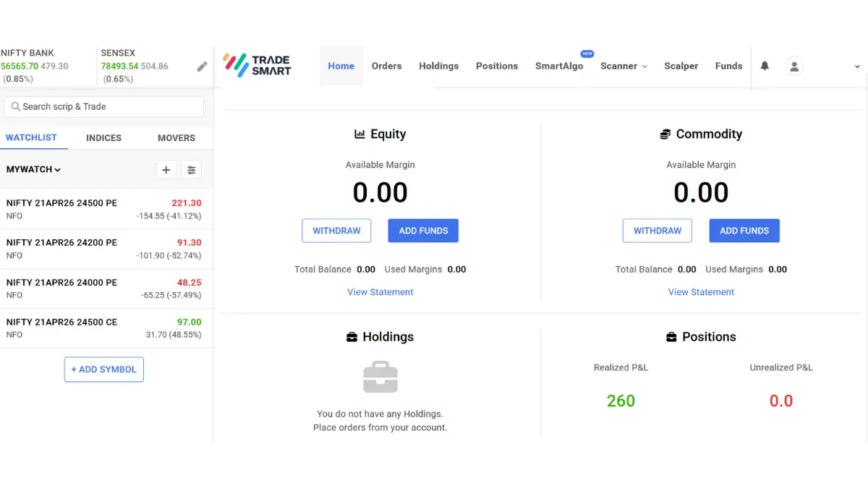Open the user profile avatar icon
The width and height of the screenshot is (868, 488).
coord(794,67)
